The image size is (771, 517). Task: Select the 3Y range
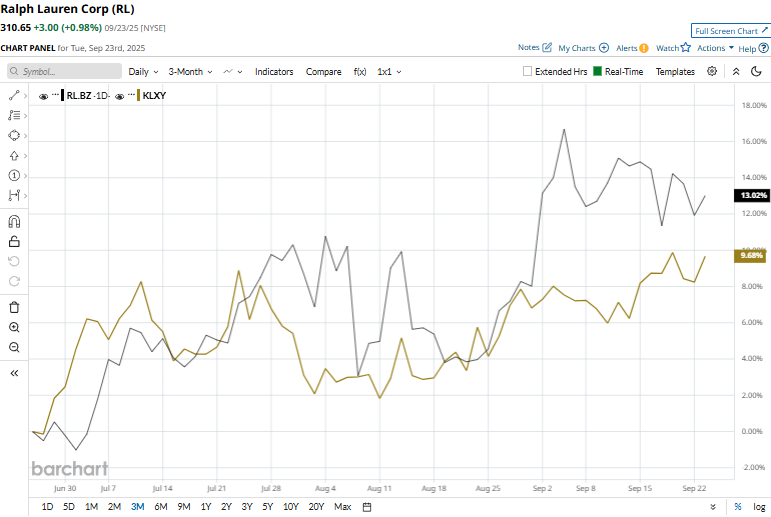(247, 507)
